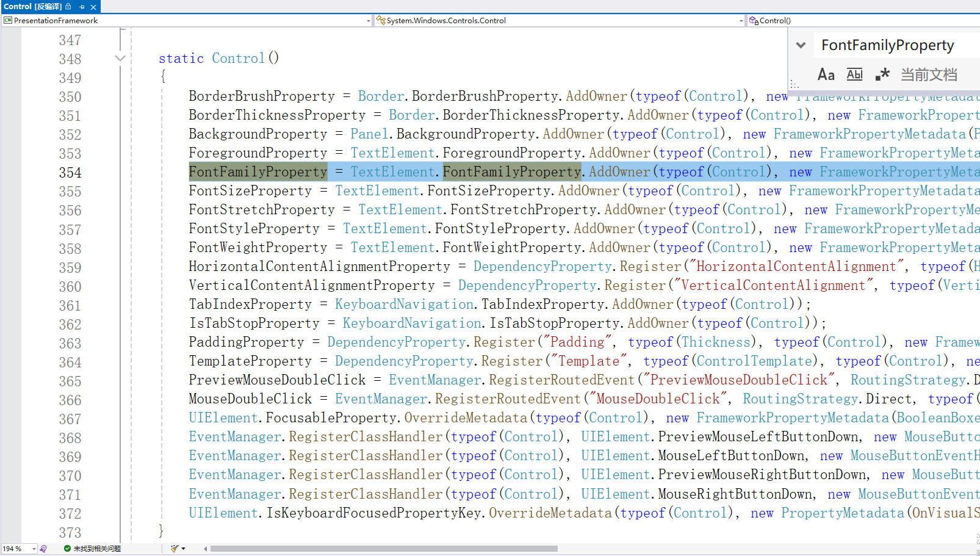The height and width of the screenshot is (556, 980).
Task: Toggle Match Case in find panel
Action: (x=826, y=74)
